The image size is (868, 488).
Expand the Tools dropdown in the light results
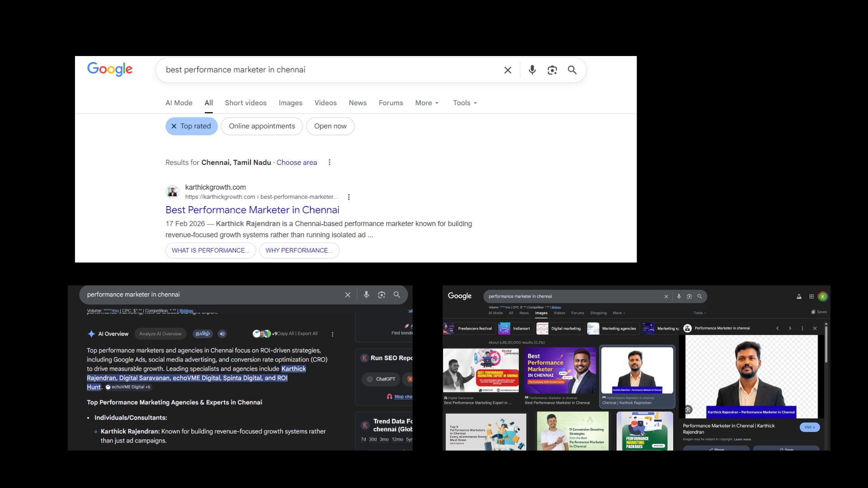[x=465, y=103]
